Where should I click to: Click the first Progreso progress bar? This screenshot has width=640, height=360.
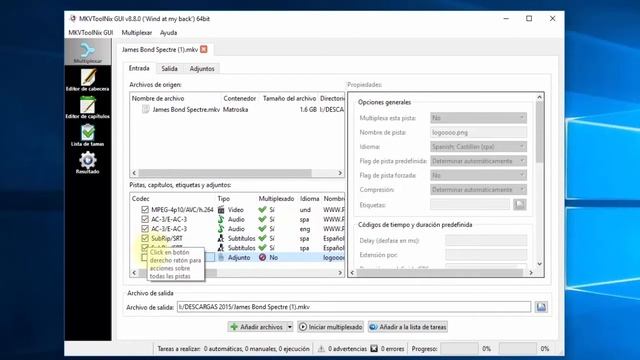(x=459, y=349)
